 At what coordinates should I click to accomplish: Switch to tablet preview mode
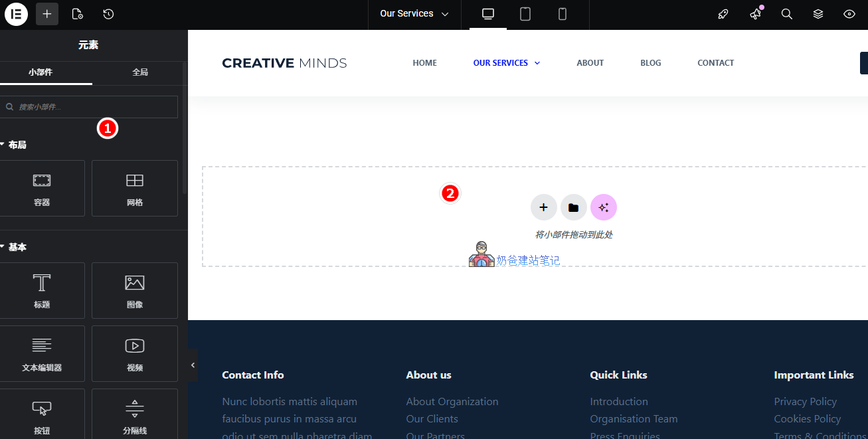(x=525, y=14)
